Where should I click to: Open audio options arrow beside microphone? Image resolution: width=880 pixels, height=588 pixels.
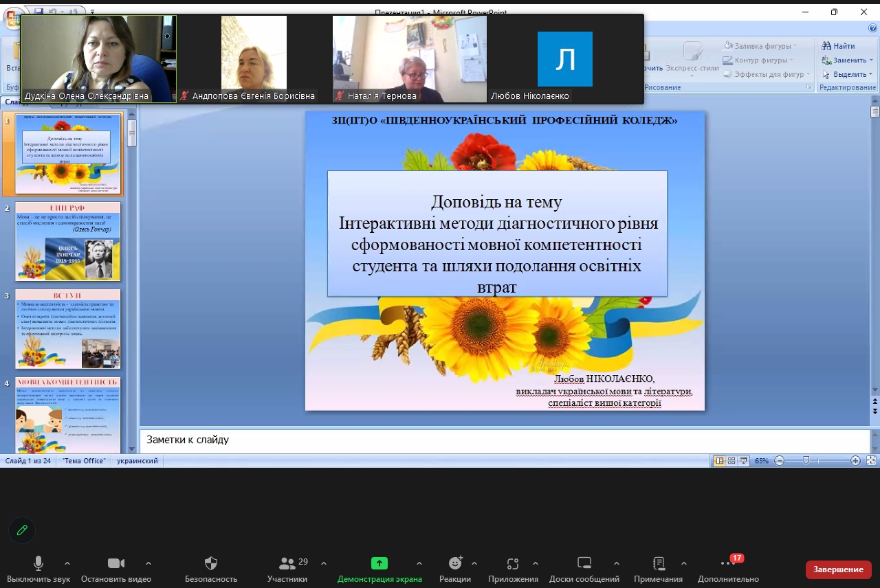[x=67, y=563]
